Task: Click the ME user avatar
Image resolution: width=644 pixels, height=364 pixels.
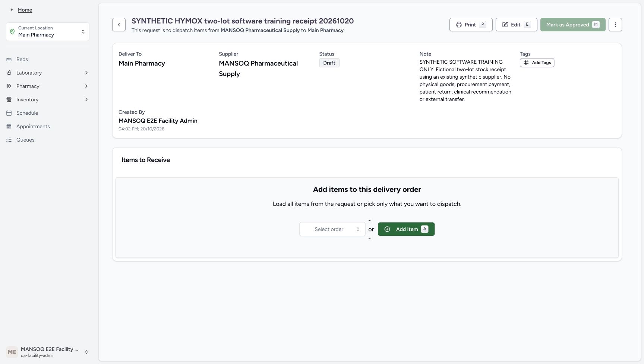Action: pos(12,352)
